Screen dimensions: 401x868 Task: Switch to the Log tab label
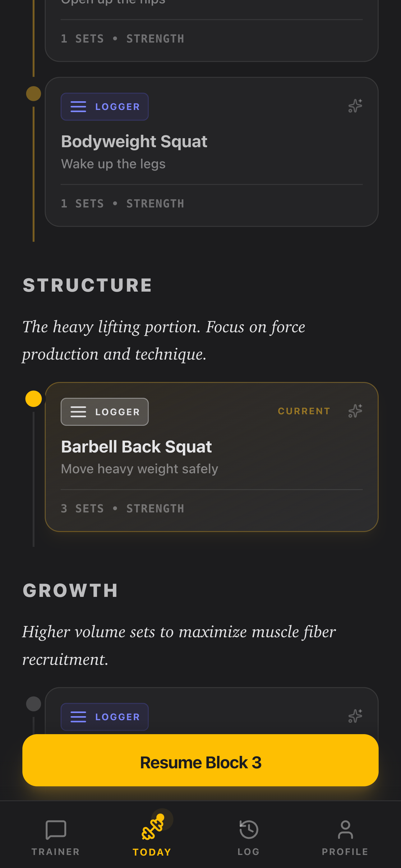point(249,852)
